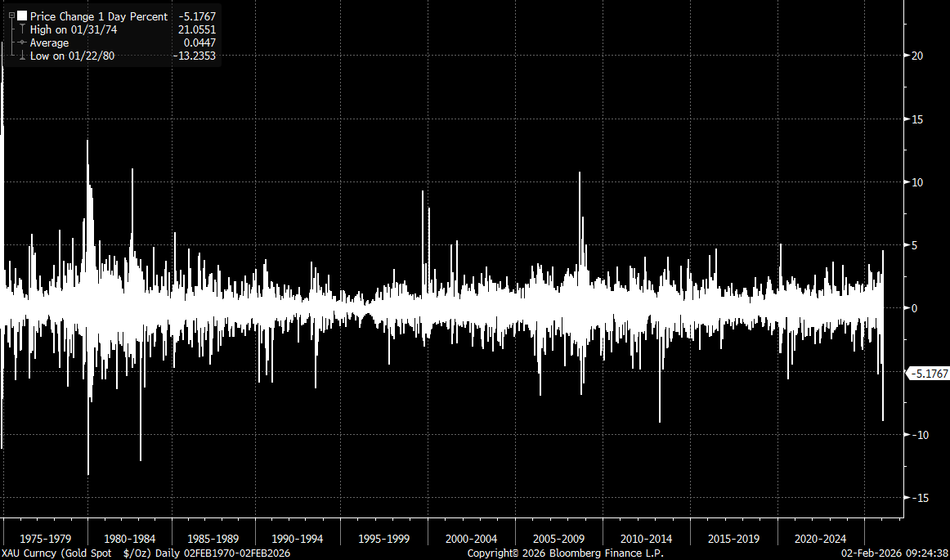The height and width of the screenshot is (560, 950).
Task: Click the 2020-2024 time axis label
Action: [820, 539]
